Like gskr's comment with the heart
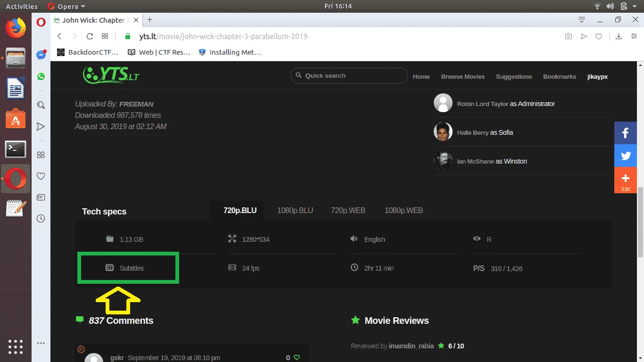This screenshot has width=644, height=362. tap(297, 358)
